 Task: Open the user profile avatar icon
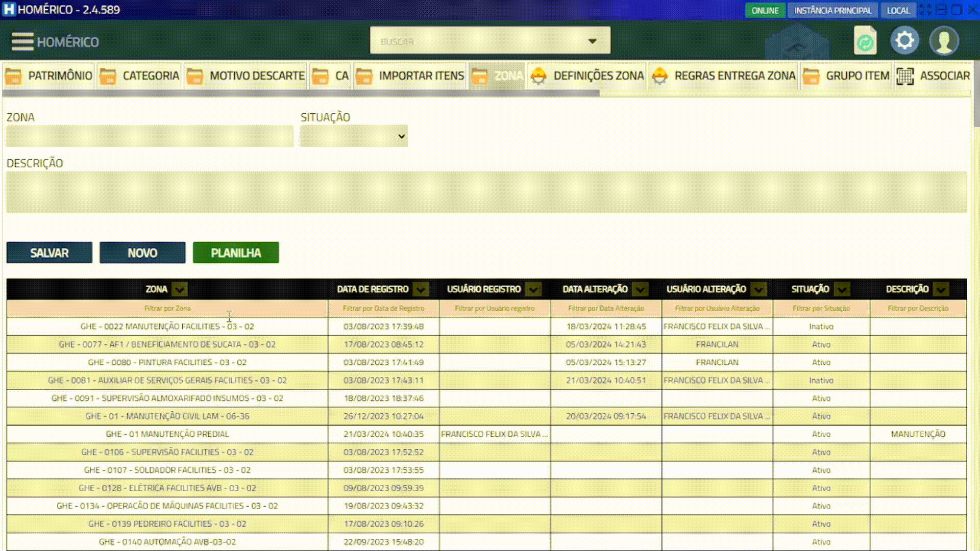[944, 41]
